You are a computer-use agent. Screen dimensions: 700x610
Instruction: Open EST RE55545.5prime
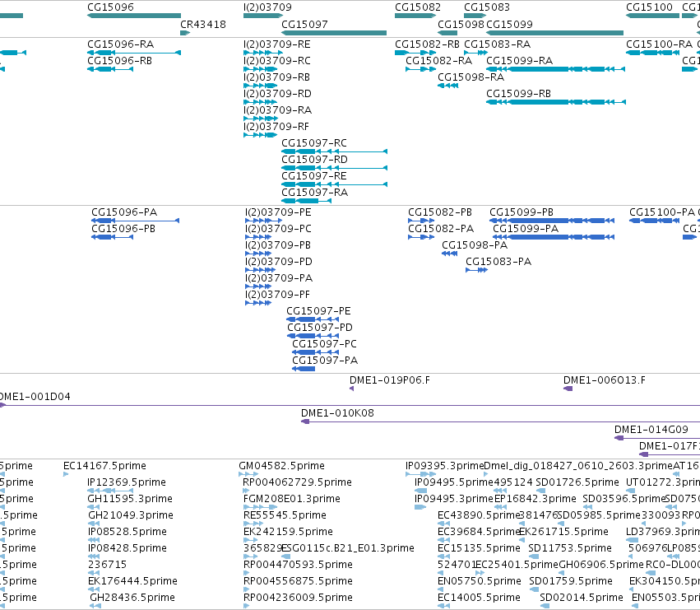click(285, 515)
